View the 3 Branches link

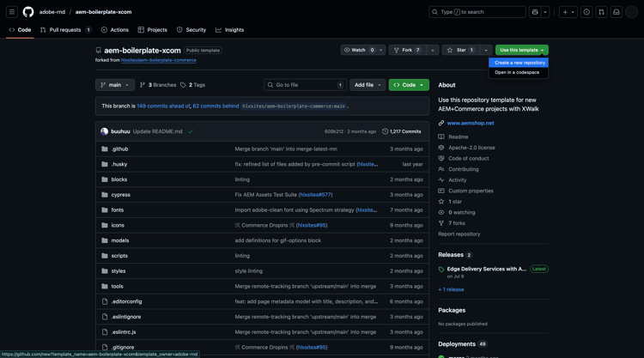click(158, 85)
